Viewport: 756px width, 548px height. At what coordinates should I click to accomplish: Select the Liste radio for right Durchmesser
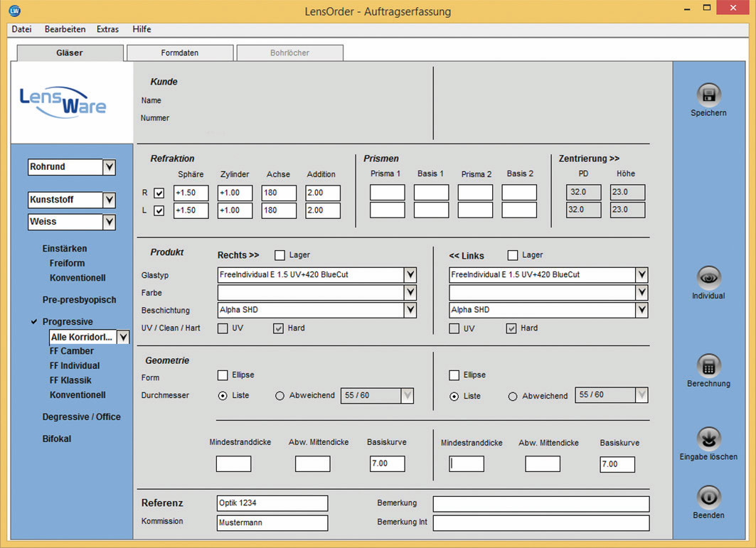223,396
